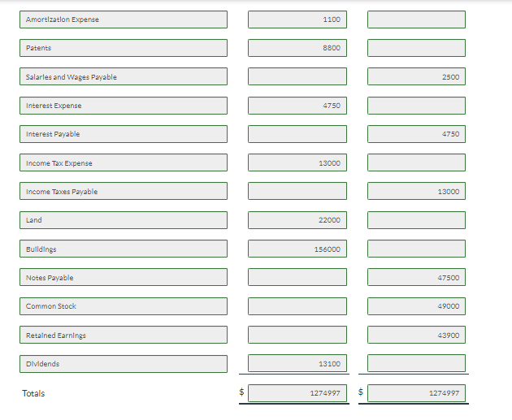Click the empty debit field for Retained Earnings
The height and width of the screenshot is (420, 512).
tap(297, 335)
